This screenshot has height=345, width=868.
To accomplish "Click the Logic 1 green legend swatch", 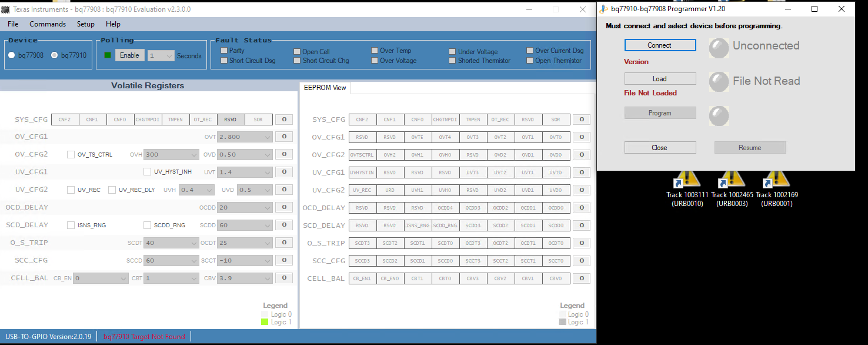I will pyautogui.click(x=265, y=322).
